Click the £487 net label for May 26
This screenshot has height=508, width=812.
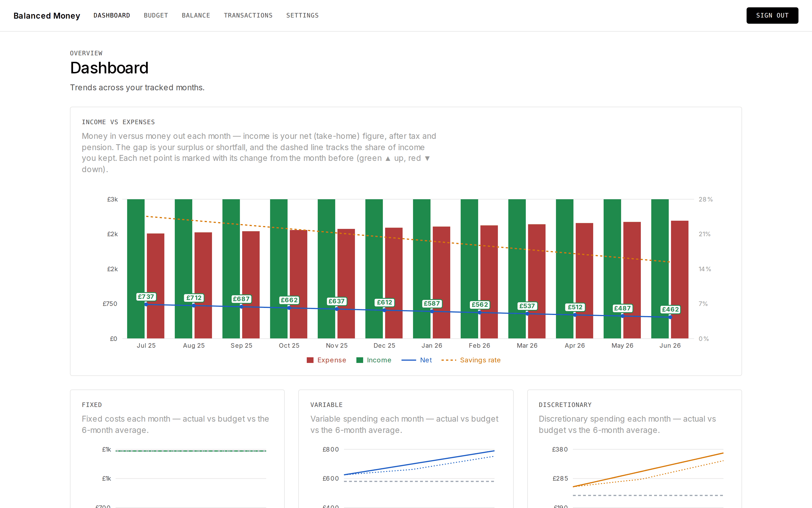(623, 308)
